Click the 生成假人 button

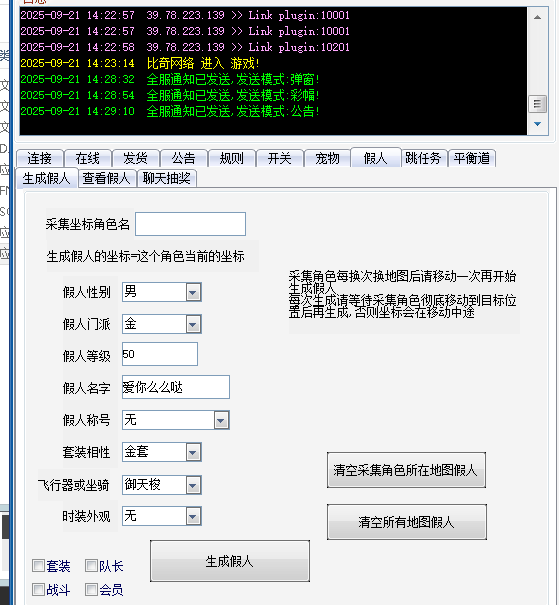(230, 561)
